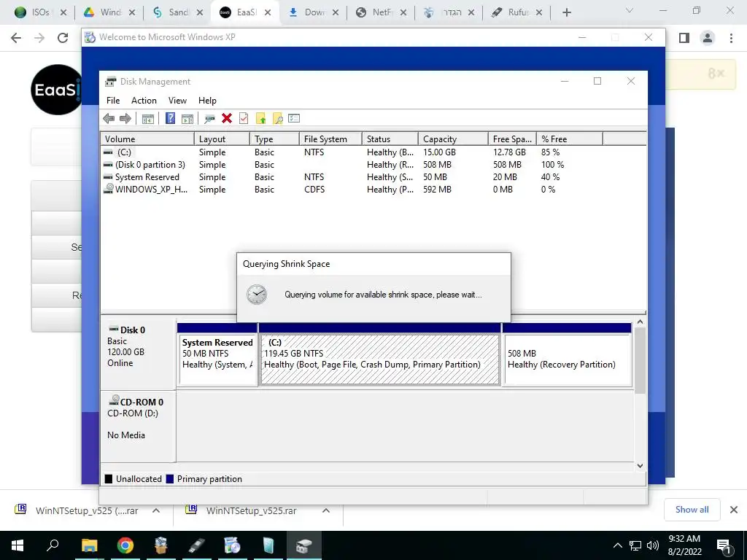
Task: Sort by the Capacity column header
Action: click(x=453, y=139)
